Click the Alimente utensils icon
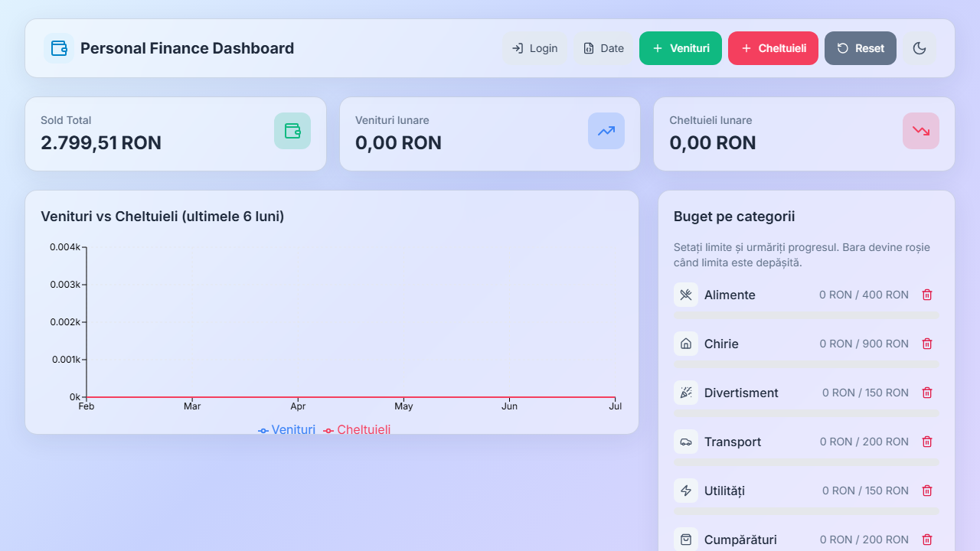Image resolution: width=980 pixels, height=551 pixels. point(686,295)
